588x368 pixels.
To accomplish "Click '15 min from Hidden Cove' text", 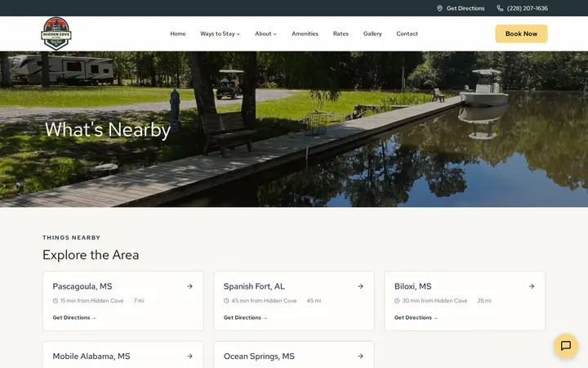I will pos(91,301).
